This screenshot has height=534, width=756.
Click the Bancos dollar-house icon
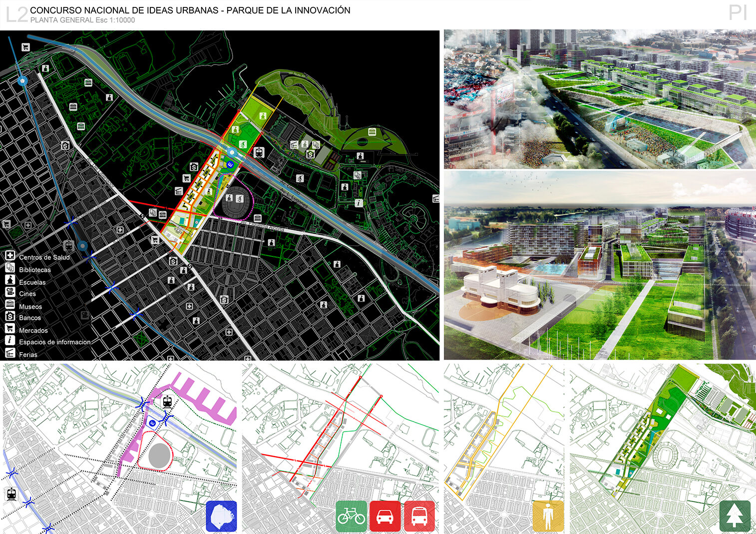click(10, 316)
